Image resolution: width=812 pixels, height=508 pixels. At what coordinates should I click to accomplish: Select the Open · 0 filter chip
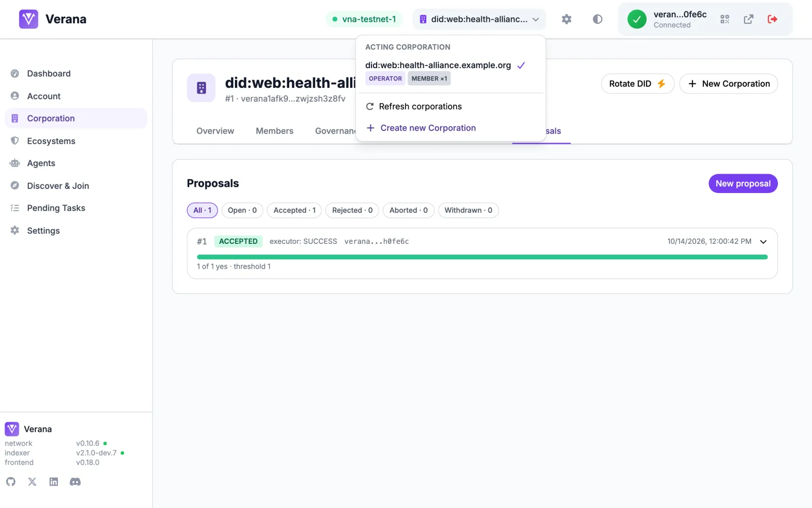pos(242,210)
